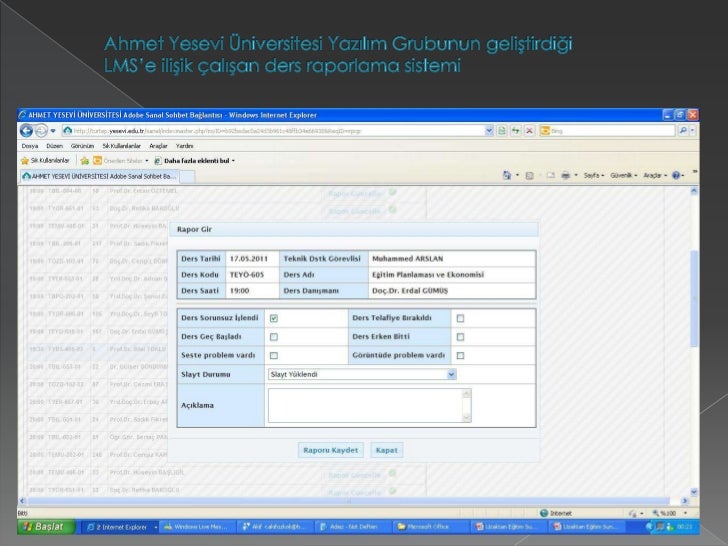Open the 2 Internet Explorer taskbar group
728x546 pixels.
click(x=120, y=527)
